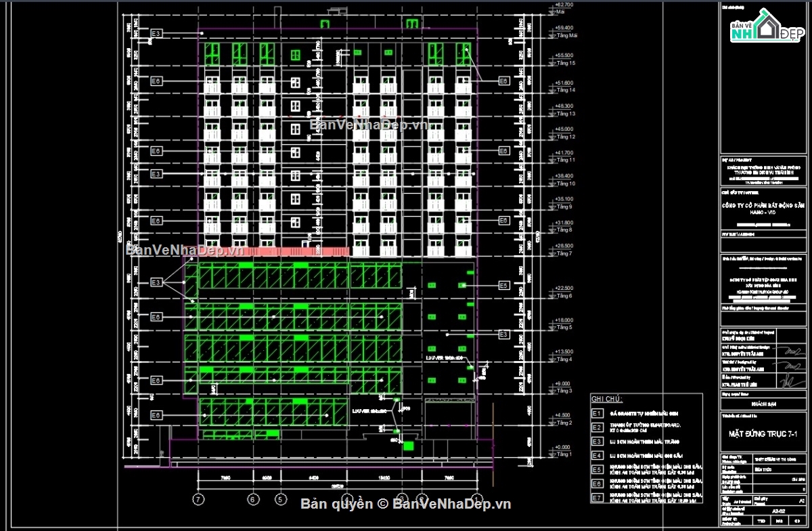Screen dimensions: 812x531
Task: Click the E2 box in the GHI CHÚ legend
Action: click(597, 427)
